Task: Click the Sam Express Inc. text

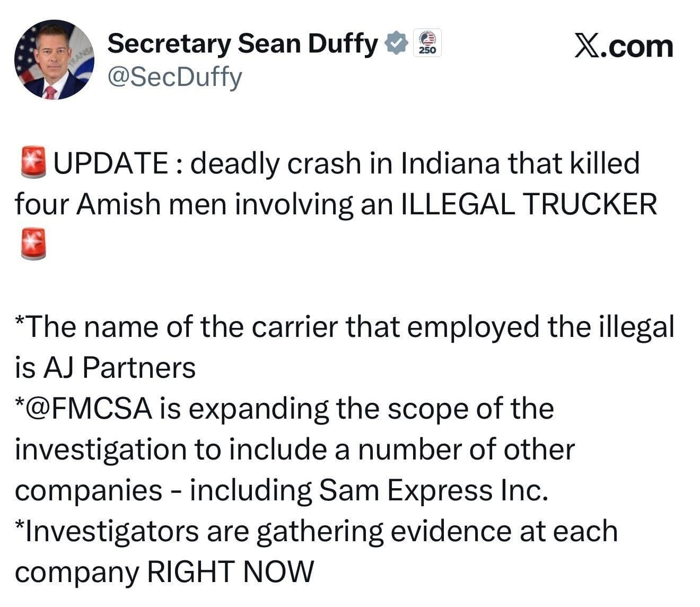Action: pyautogui.click(x=433, y=490)
